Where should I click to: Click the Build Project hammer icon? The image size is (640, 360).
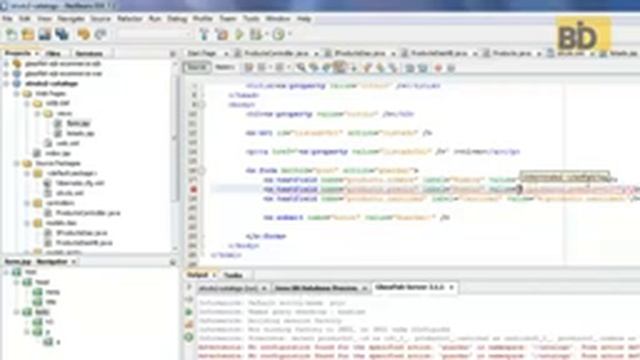[204, 35]
